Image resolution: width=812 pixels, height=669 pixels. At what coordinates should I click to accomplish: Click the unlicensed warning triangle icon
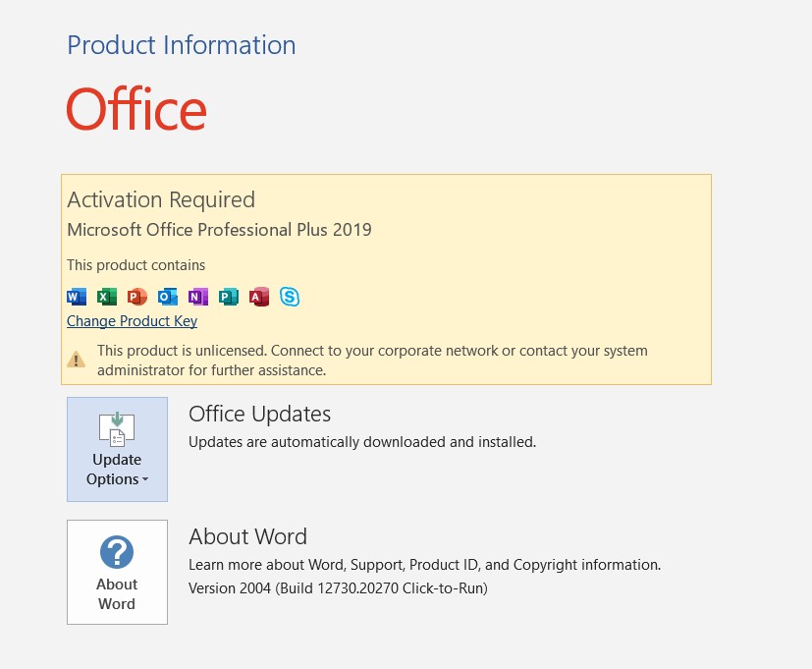click(77, 360)
